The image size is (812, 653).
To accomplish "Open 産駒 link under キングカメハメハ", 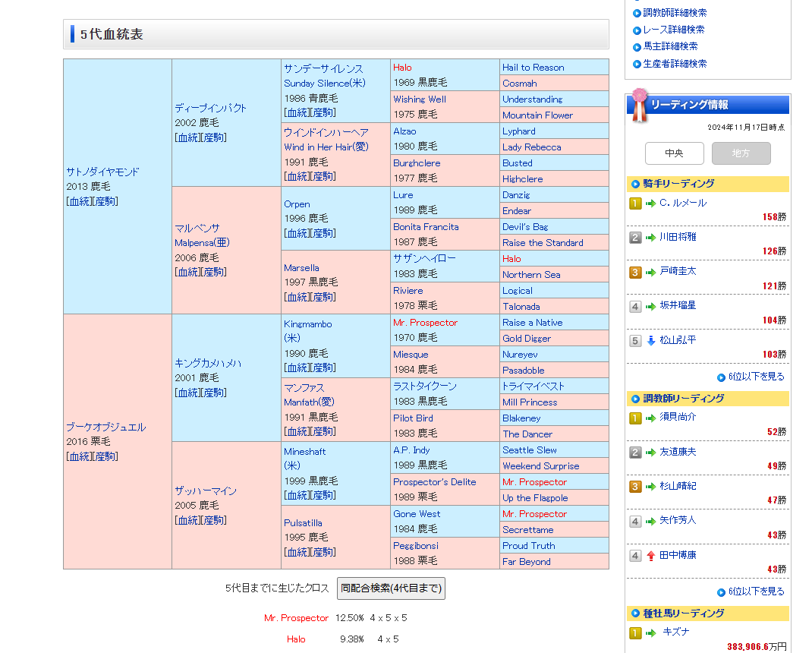I will [214, 393].
